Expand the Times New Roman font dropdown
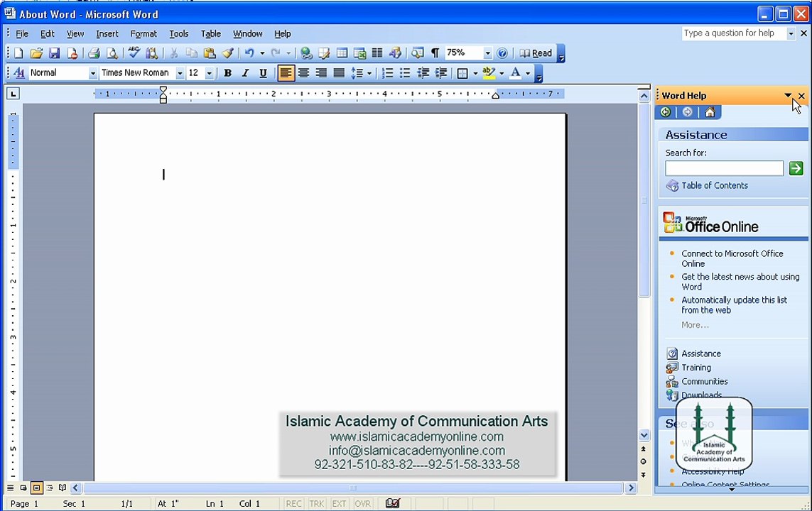This screenshot has width=812, height=511. (x=180, y=73)
